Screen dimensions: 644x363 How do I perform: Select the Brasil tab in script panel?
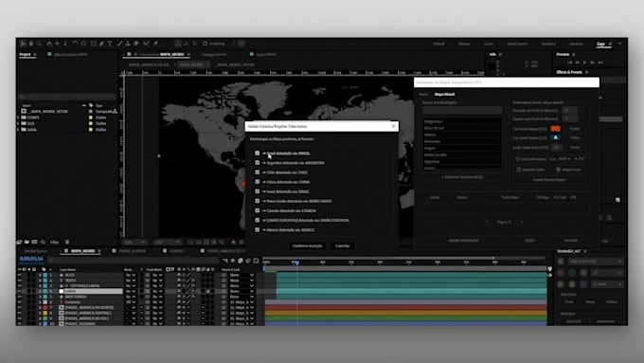[x=423, y=94]
